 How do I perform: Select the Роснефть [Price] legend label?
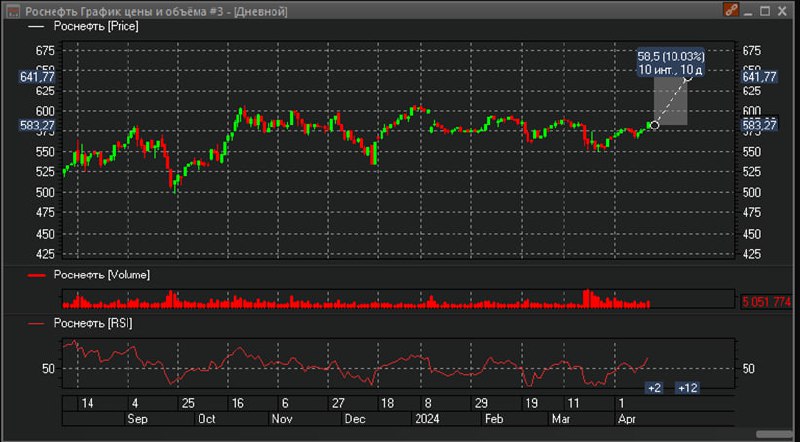point(96,26)
